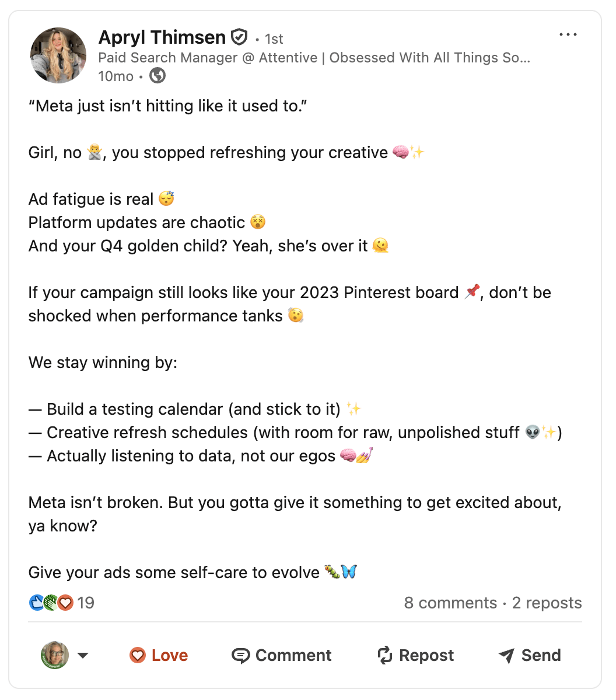
Task: View the 19 reactions count
Action: [x=86, y=603]
